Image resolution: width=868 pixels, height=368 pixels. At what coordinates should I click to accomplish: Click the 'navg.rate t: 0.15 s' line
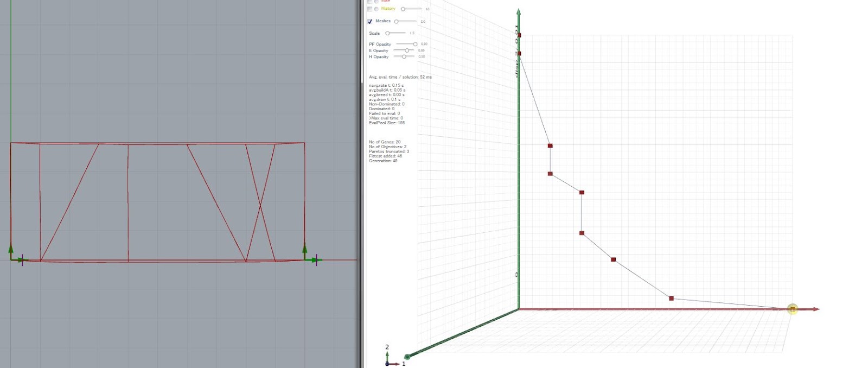(386, 86)
